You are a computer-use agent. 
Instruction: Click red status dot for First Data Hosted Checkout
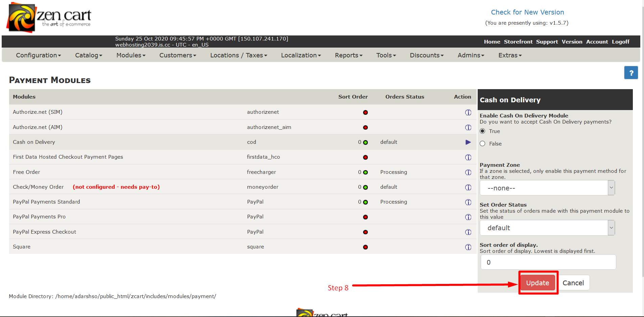[x=365, y=157]
